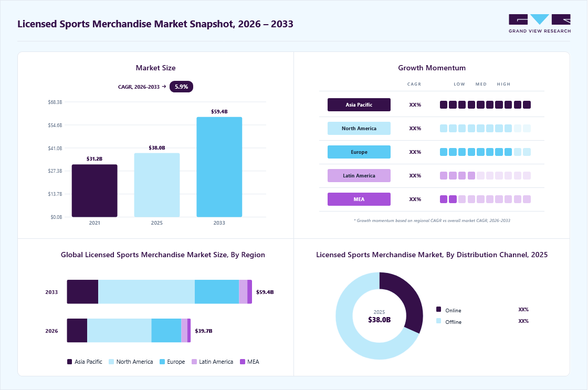Click the Latin America legend swatch
This screenshot has width=588, height=390.
tap(194, 362)
